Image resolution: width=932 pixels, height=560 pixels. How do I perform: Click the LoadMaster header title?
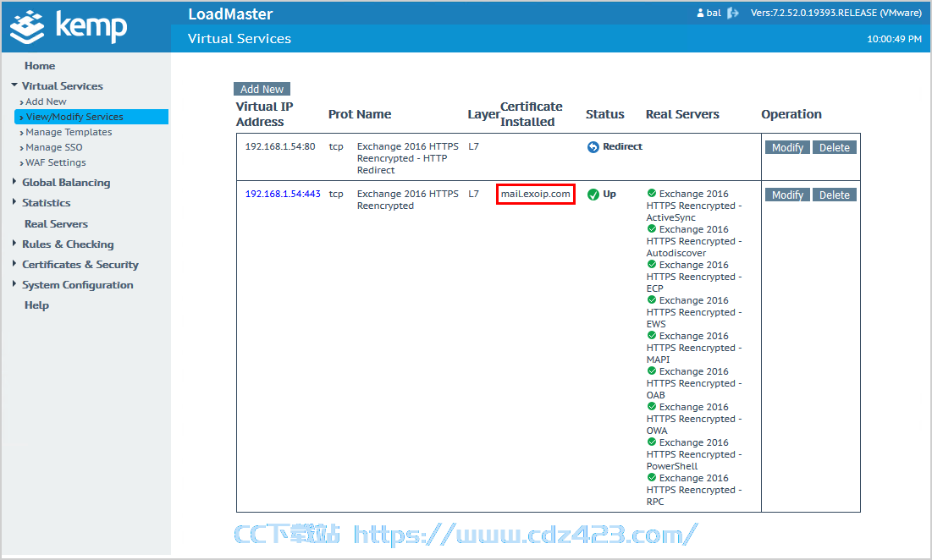(230, 14)
